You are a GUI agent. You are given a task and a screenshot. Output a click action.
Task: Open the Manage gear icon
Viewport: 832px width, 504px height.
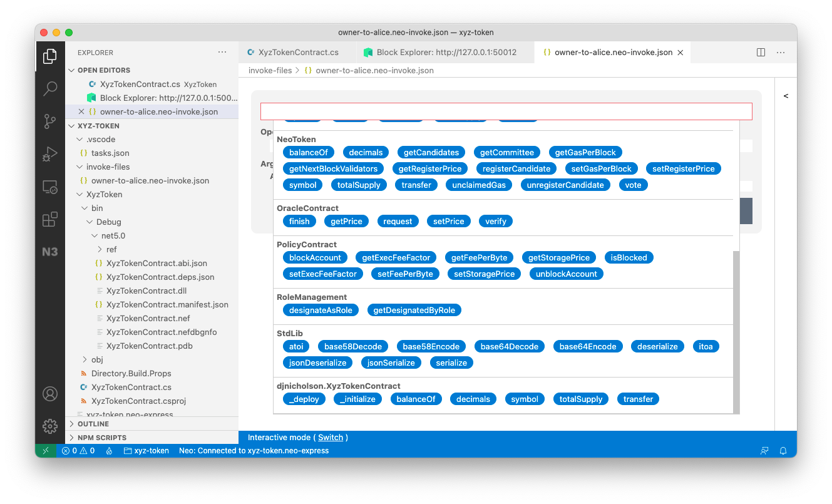(x=50, y=426)
